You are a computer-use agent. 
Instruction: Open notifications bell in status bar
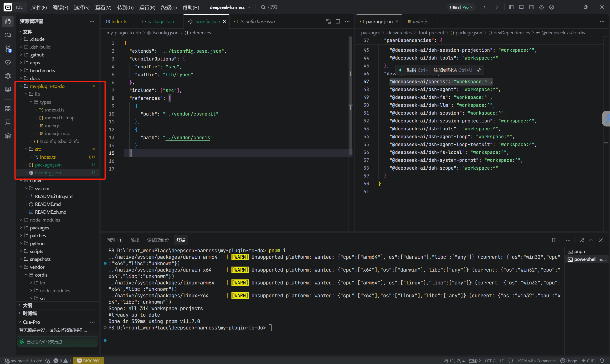[602, 361]
